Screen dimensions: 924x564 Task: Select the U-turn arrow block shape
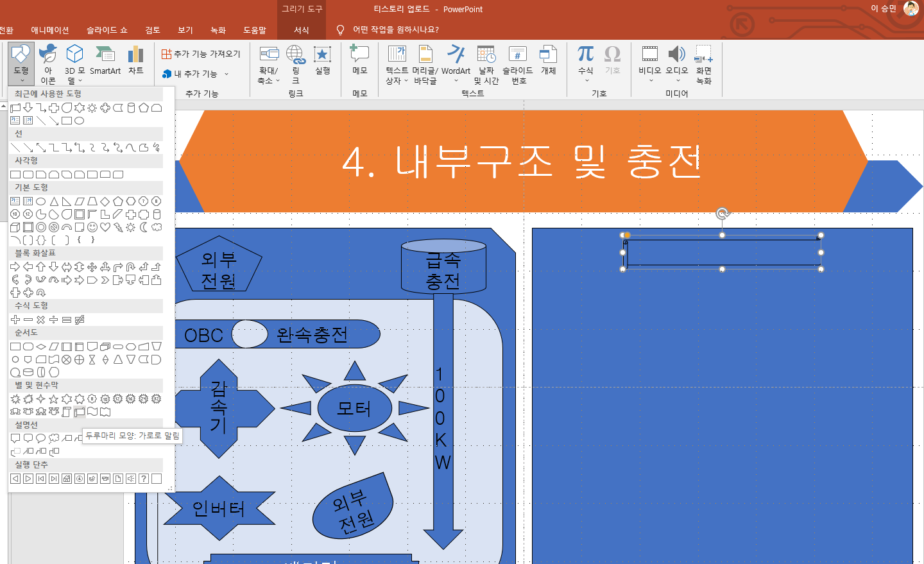pyautogui.click(x=131, y=267)
